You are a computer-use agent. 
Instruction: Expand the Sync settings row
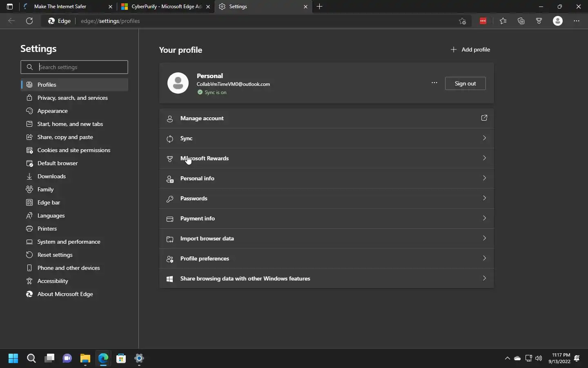click(x=327, y=138)
